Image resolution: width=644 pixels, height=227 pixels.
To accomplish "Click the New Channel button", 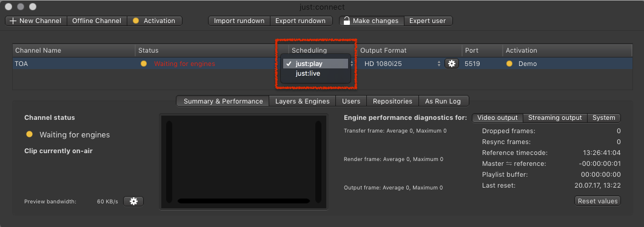I will click(36, 21).
